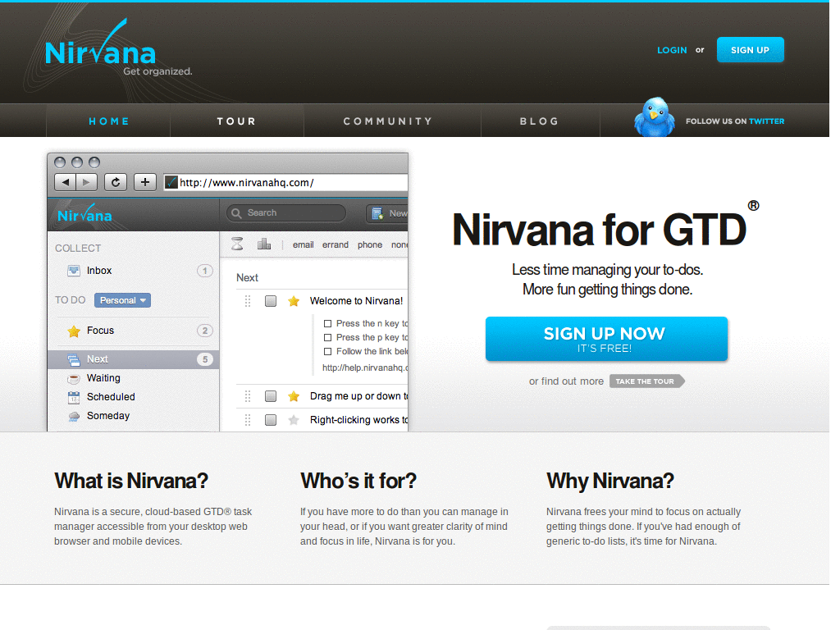The height and width of the screenshot is (630, 840).
Task: Click the 'errand' tag filter
Action: (x=336, y=244)
